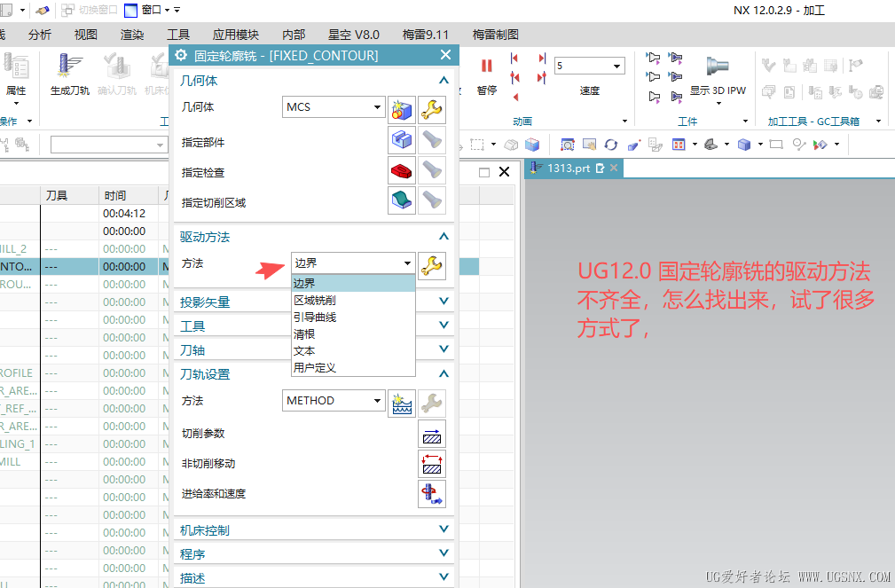
Task: Expand the 描述 section
Action: [x=444, y=577]
